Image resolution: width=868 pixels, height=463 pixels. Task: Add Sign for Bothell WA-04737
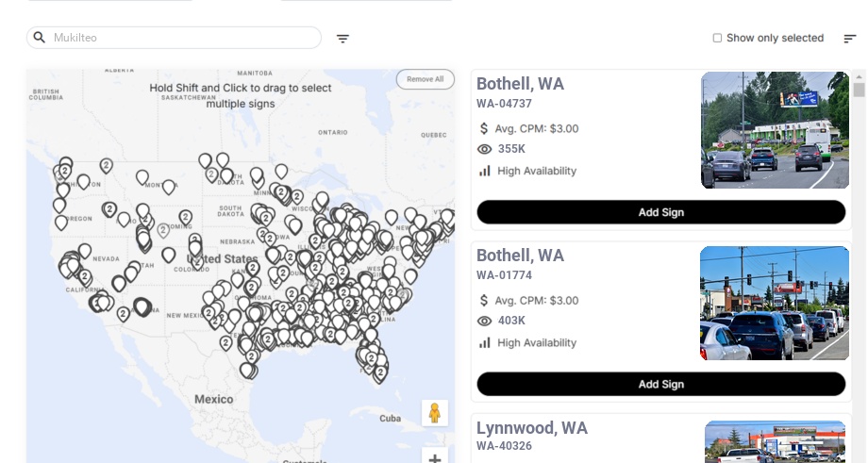tap(660, 212)
